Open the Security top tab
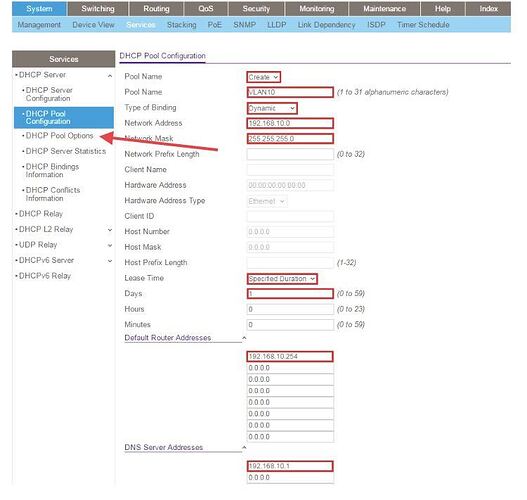The image size is (527, 500). click(x=256, y=9)
